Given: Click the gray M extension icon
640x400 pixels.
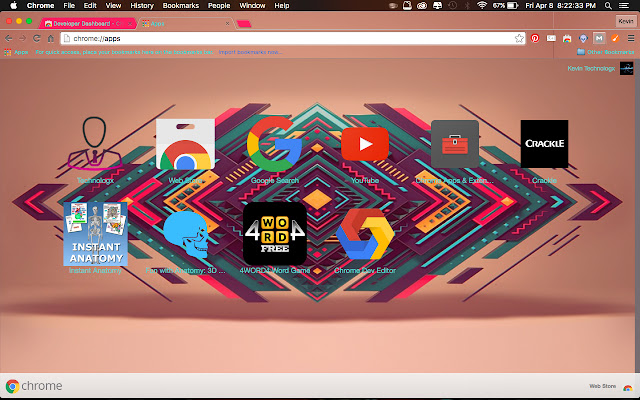Looking at the screenshot, I should 599,38.
